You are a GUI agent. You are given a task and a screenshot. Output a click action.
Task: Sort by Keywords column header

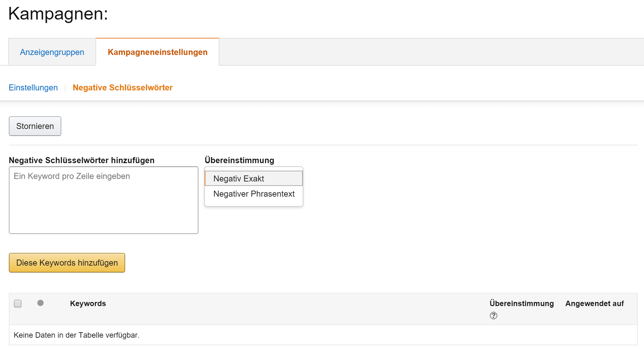pos(88,303)
